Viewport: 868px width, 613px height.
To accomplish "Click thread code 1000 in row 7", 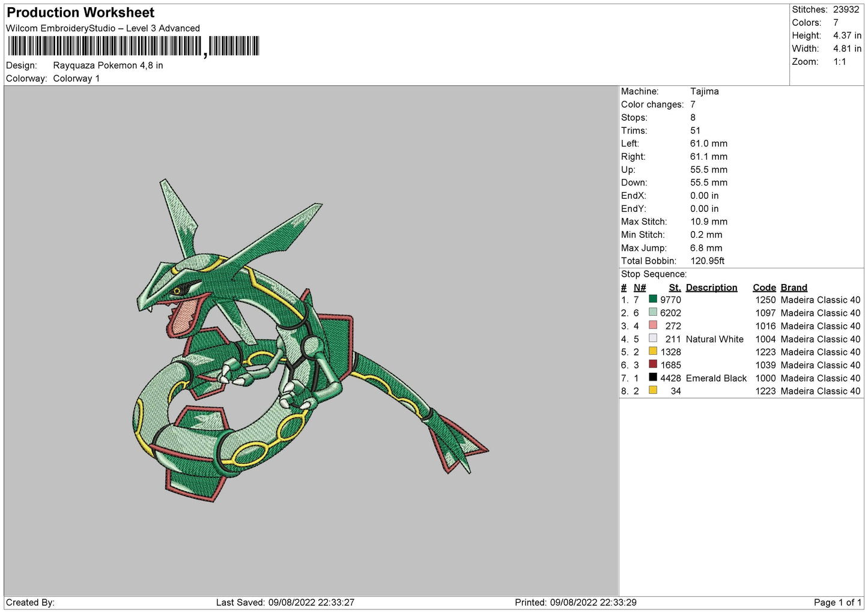I will pos(765,378).
